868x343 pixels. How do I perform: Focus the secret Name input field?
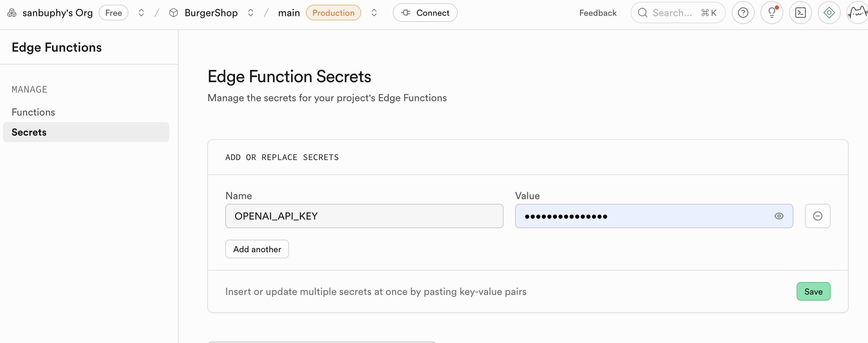[x=364, y=216]
